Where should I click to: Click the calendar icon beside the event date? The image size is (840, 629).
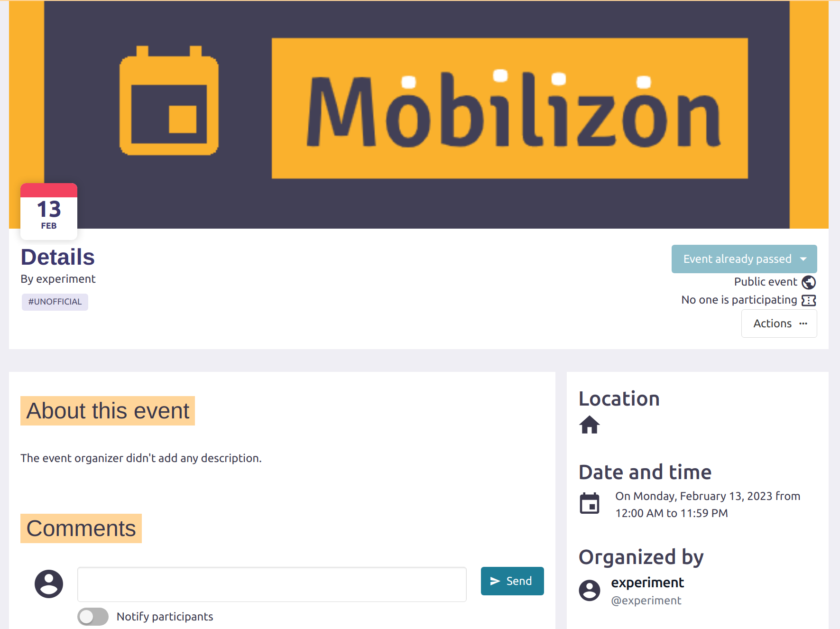pos(590,503)
